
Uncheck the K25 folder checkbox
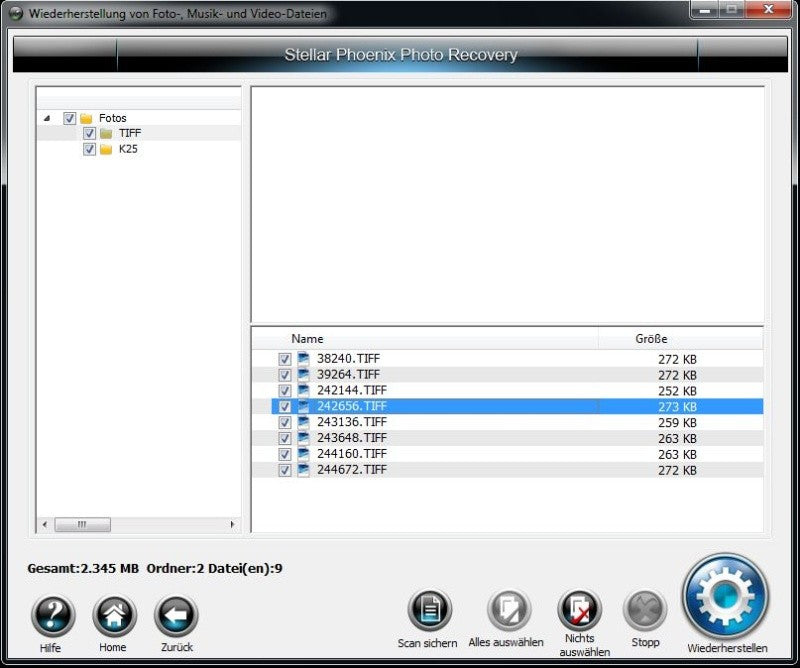[x=89, y=150]
